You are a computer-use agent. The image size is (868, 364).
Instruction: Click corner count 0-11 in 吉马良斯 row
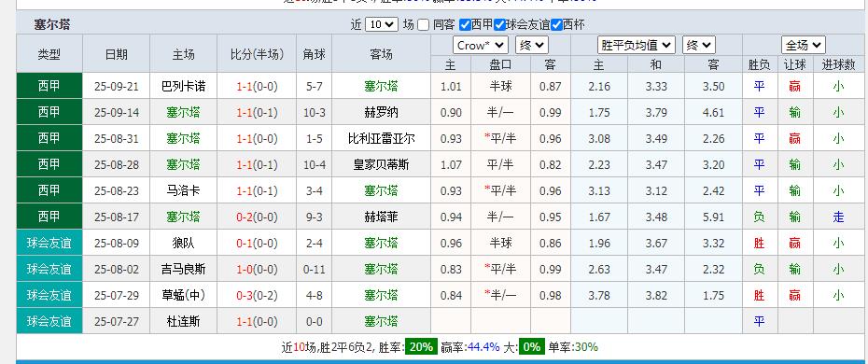(314, 269)
